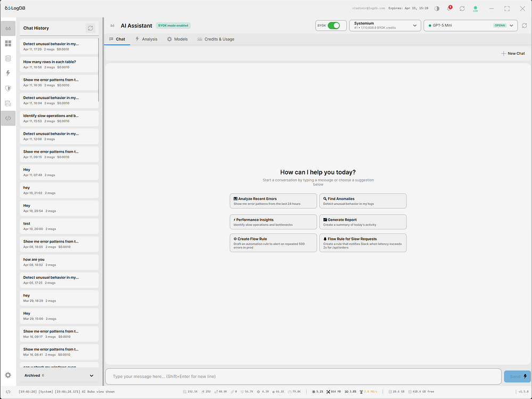Open "Show me error patterns" chat Mar 16, 09:17
This screenshot has width=532, height=399.
click(59, 334)
